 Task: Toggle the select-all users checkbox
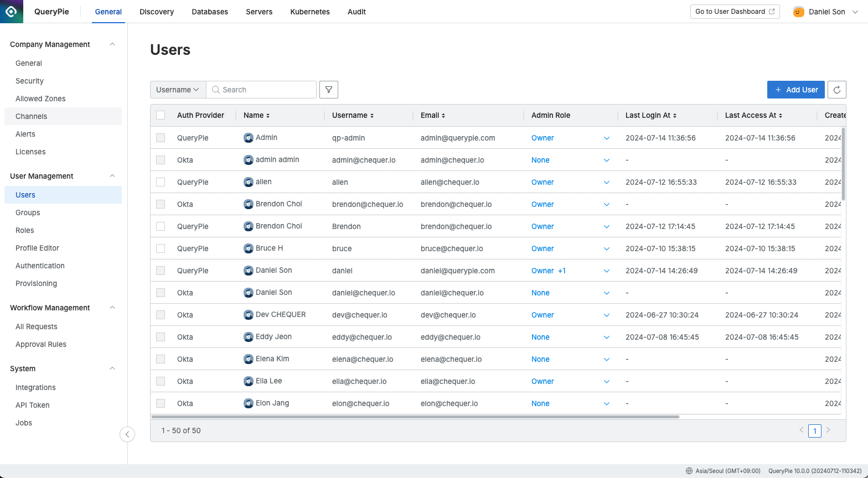pyautogui.click(x=161, y=116)
